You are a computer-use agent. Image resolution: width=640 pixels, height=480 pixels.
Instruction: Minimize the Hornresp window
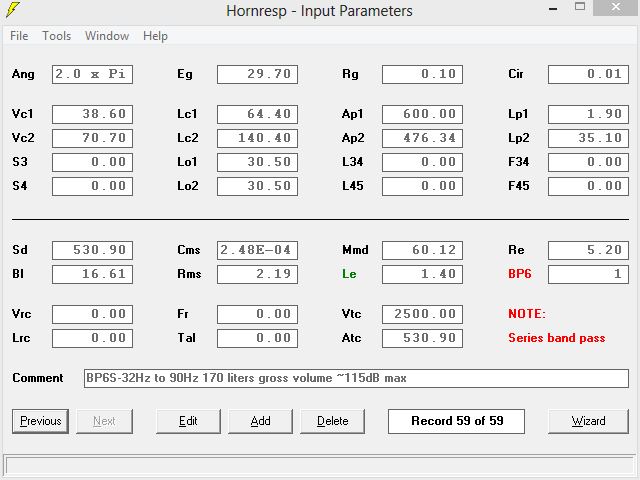pyautogui.click(x=553, y=8)
